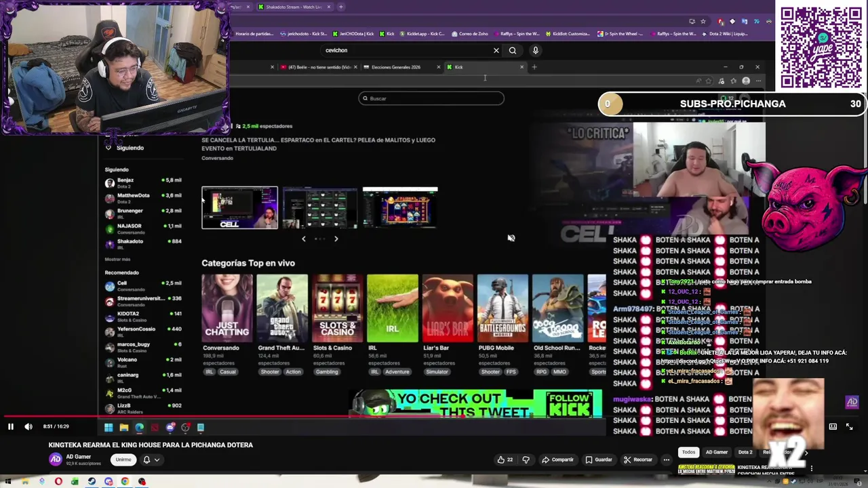Open a new tab in top browser

click(x=341, y=7)
